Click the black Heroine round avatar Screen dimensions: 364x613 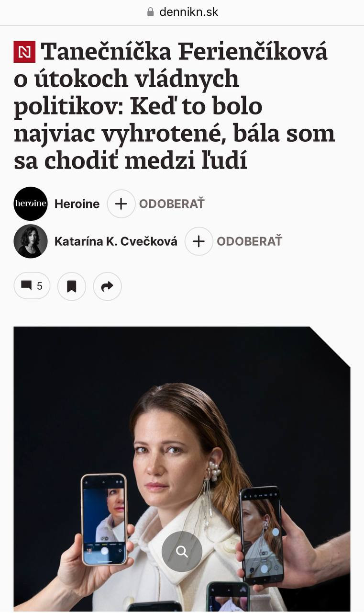pyautogui.click(x=31, y=204)
